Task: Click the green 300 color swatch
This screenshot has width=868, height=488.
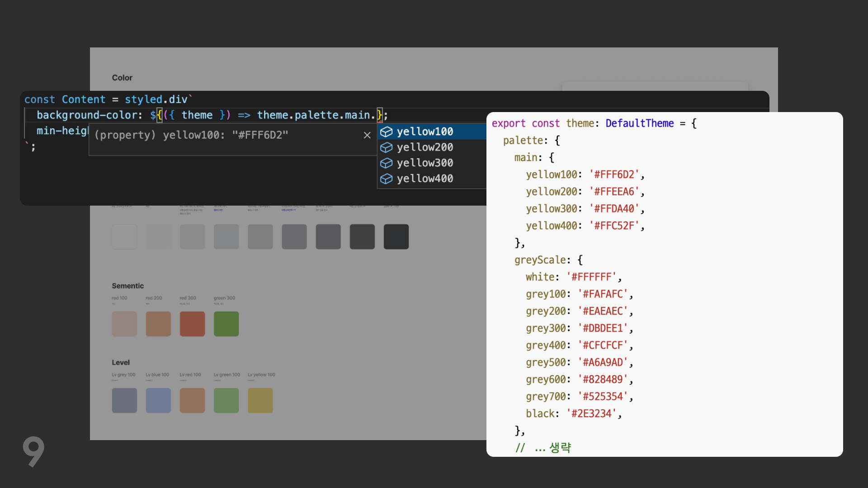Action: pos(226,324)
